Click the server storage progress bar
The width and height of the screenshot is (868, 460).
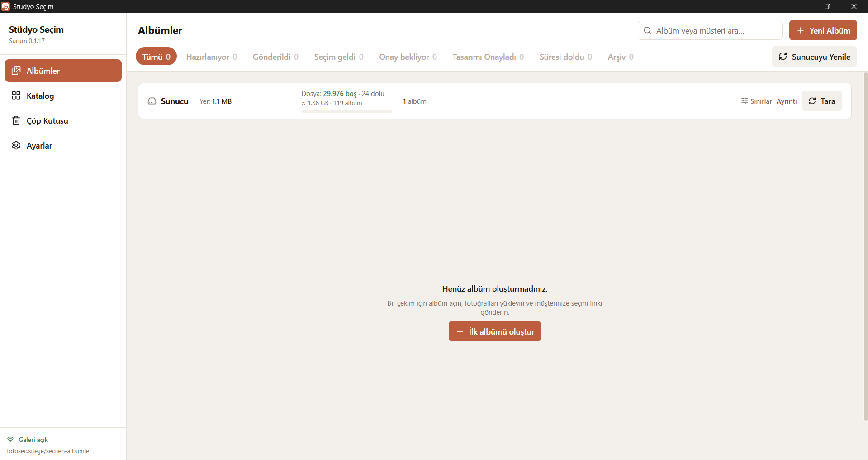(346, 111)
